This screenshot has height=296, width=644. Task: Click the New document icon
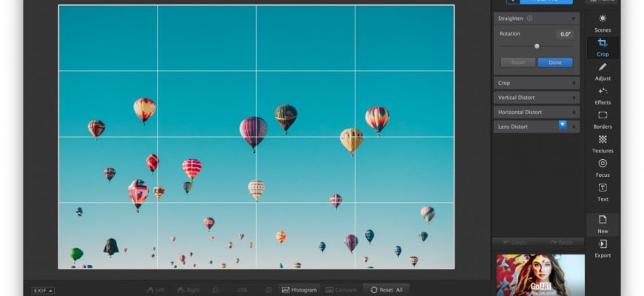click(x=603, y=223)
